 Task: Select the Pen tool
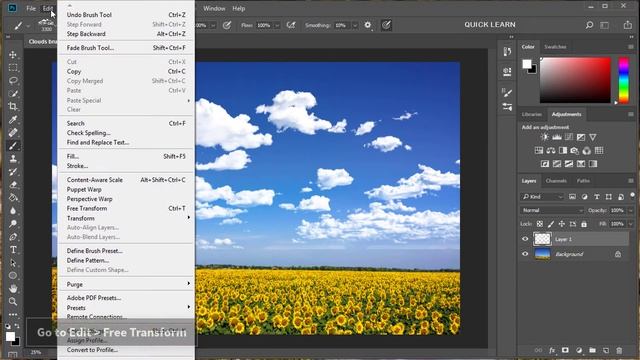coord(13,237)
